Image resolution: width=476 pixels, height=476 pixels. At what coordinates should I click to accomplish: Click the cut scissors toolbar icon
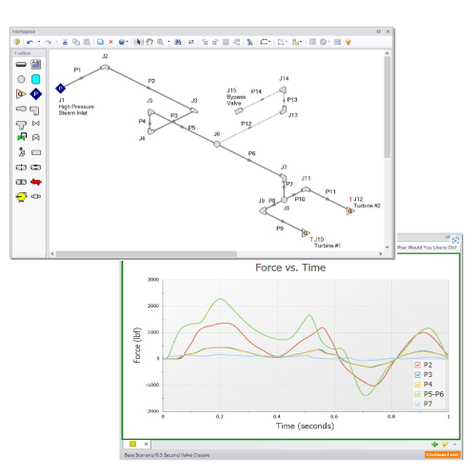65,42
